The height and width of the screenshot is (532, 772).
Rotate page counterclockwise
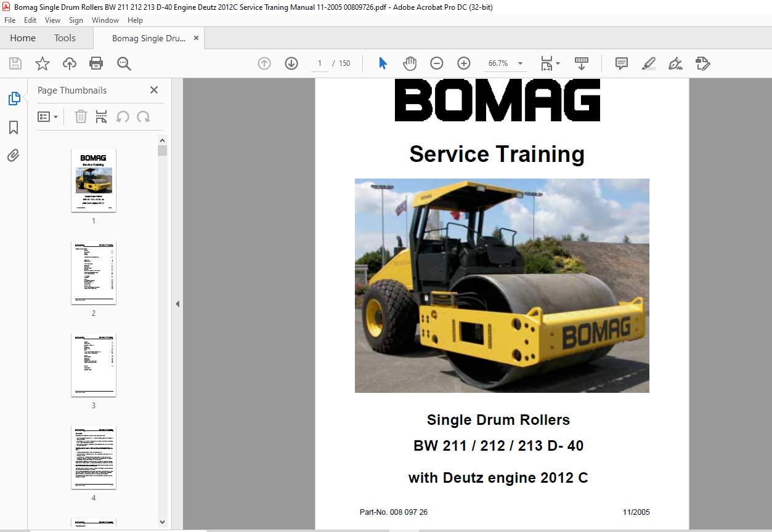click(x=123, y=116)
